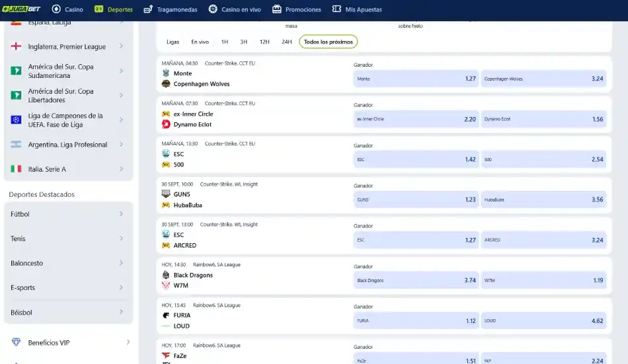Click the Black Dragons team logo
The height and width of the screenshot is (364, 628).
click(166, 275)
